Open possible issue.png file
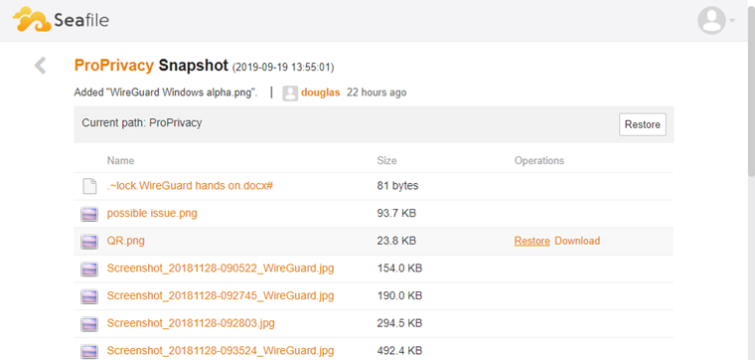 point(152,213)
